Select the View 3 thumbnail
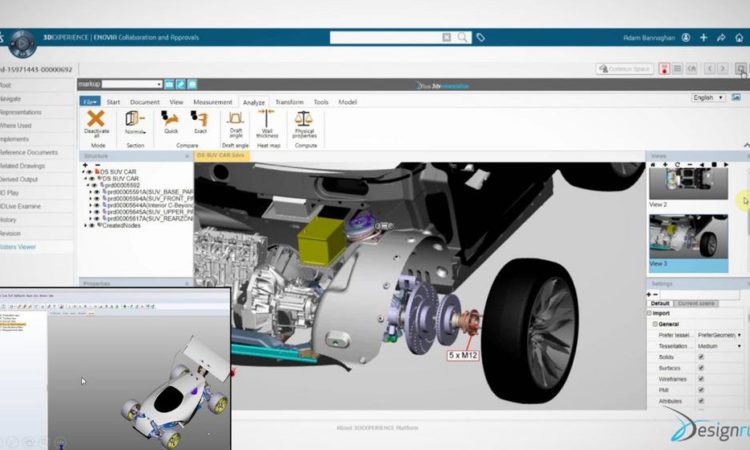 (688, 237)
